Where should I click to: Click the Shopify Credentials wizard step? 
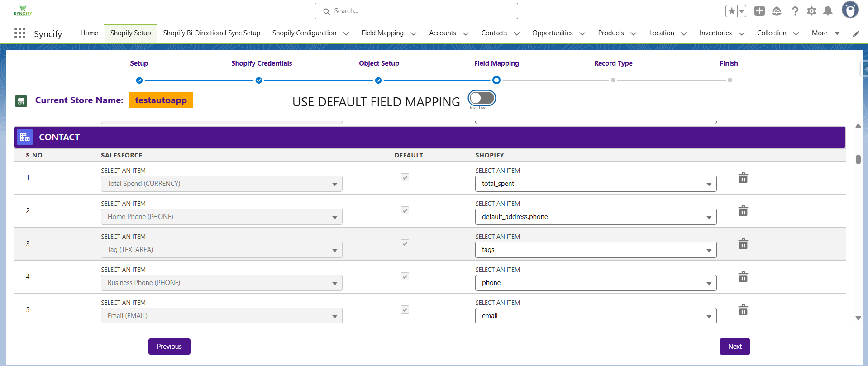pyautogui.click(x=259, y=81)
